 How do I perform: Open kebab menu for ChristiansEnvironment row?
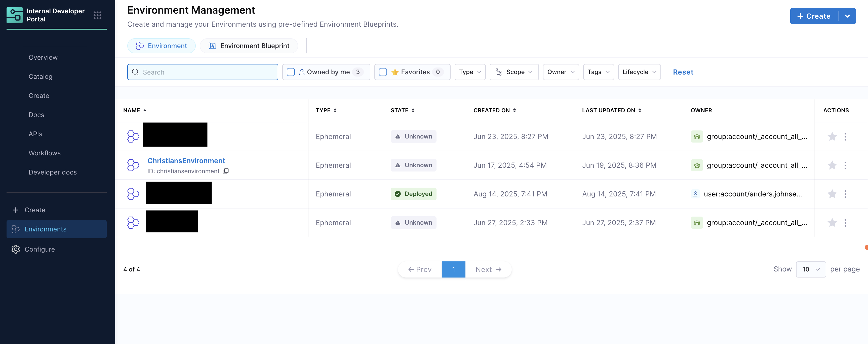(845, 165)
